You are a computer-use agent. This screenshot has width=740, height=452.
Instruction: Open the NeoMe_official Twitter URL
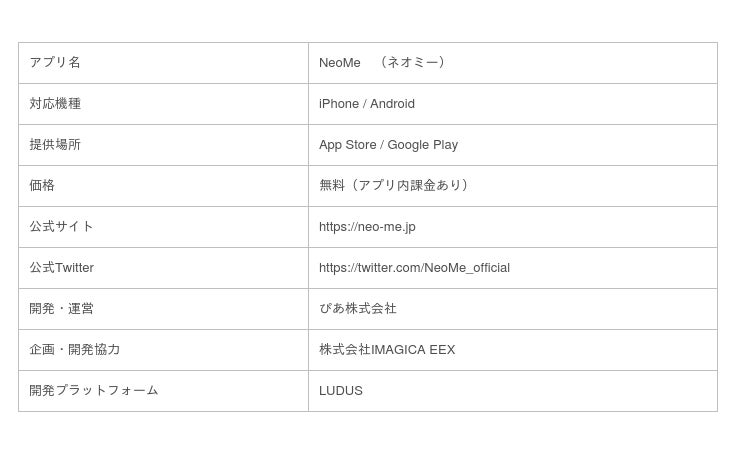click(x=414, y=268)
